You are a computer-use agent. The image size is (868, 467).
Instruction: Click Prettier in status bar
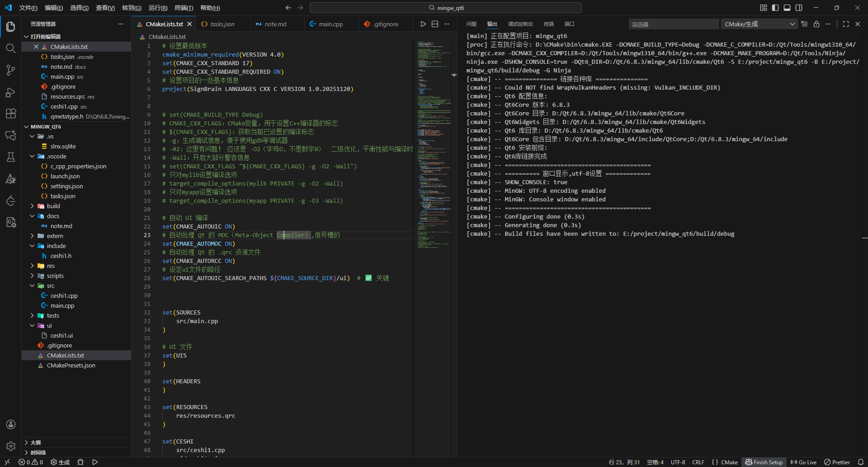coord(837,462)
